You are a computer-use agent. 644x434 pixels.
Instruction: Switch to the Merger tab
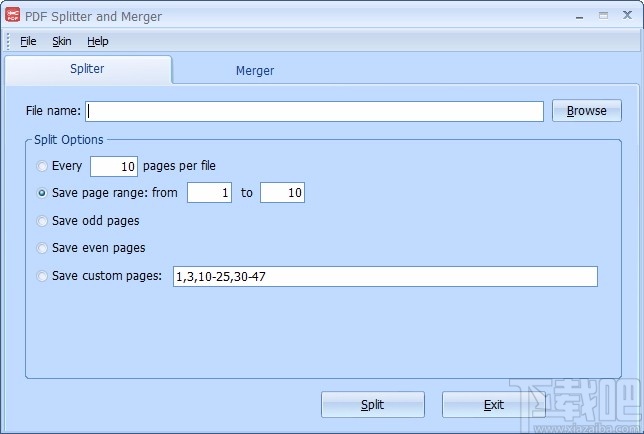pyautogui.click(x=255, y=71)
